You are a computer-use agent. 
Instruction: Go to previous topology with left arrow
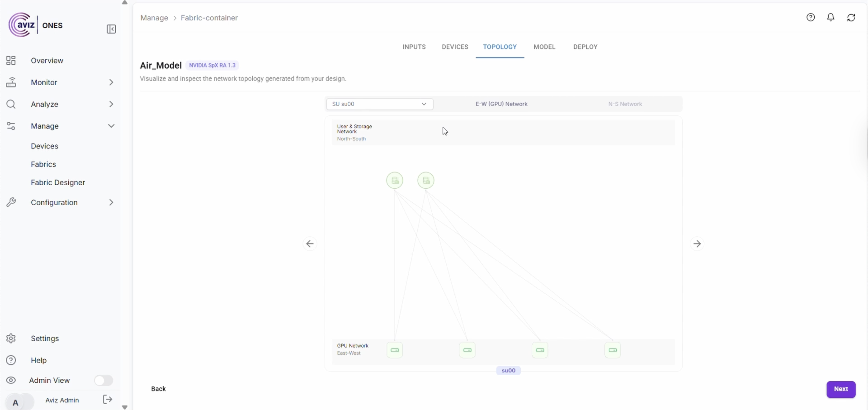(310, 243)
